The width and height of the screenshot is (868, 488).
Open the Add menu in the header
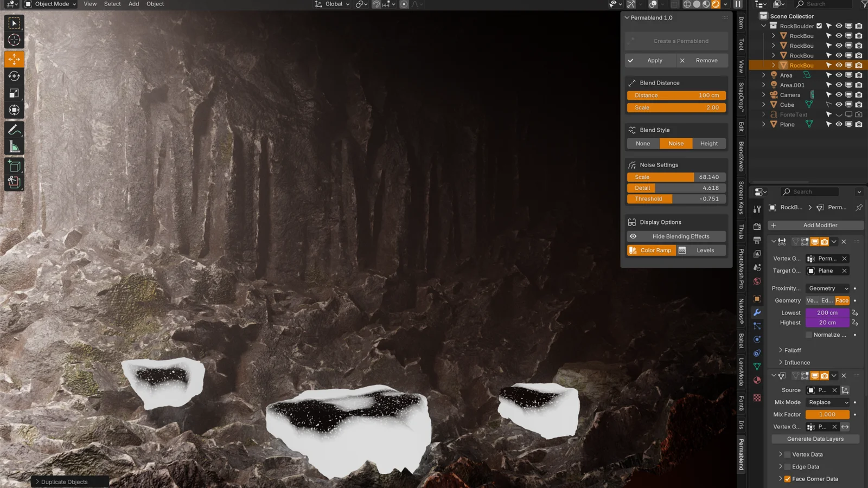click(133, 4)
